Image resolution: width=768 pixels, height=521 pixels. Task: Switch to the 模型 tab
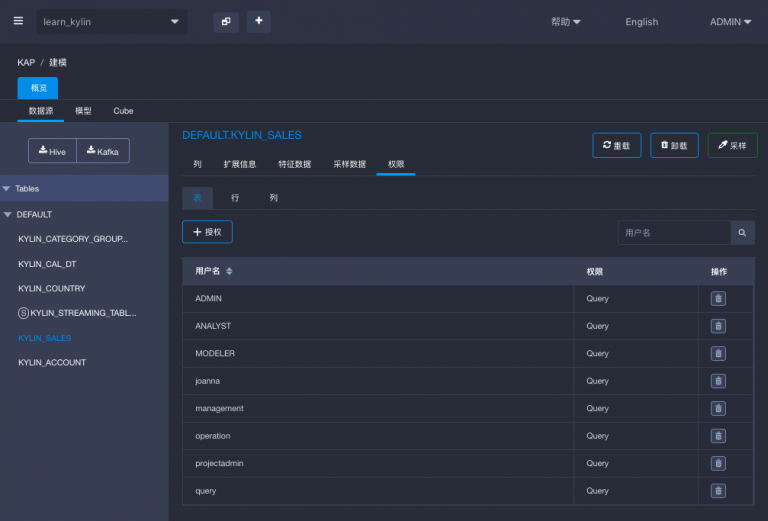click(83, 111)
